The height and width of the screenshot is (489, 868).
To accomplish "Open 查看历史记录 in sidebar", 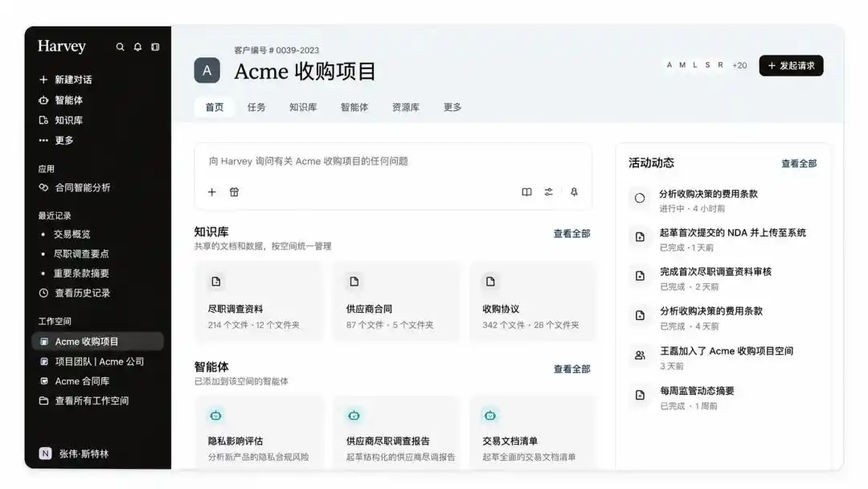I will click(x=75, y=293).
